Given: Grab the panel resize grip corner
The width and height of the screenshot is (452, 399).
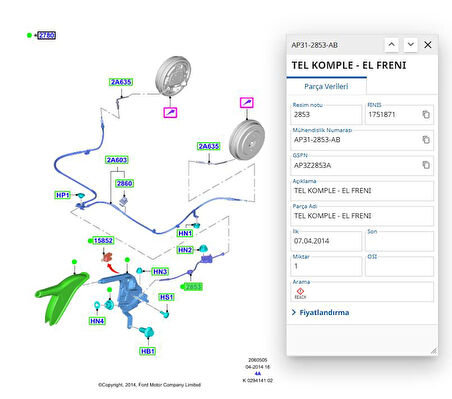Looking at the screenshot, I should tap(433, 350).
